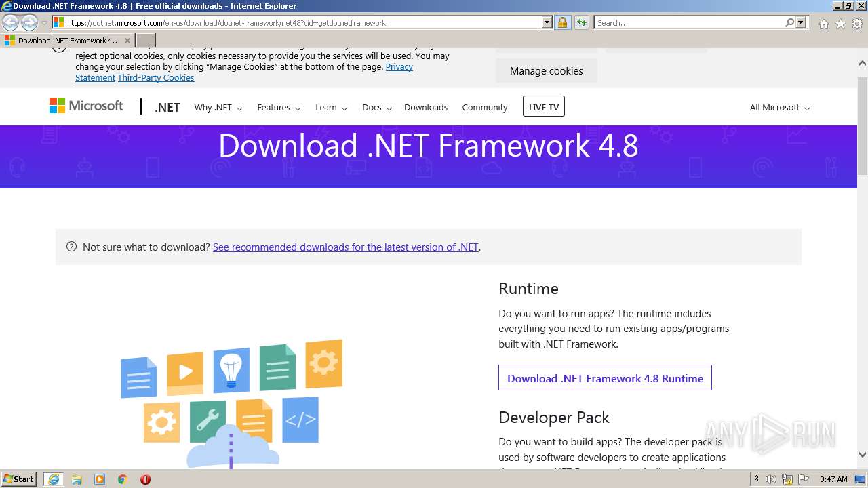Screen dimensions: 868x488
Task: Show hidden tray icons arrow
Action: pyautogui.click(x=757, y=479)
